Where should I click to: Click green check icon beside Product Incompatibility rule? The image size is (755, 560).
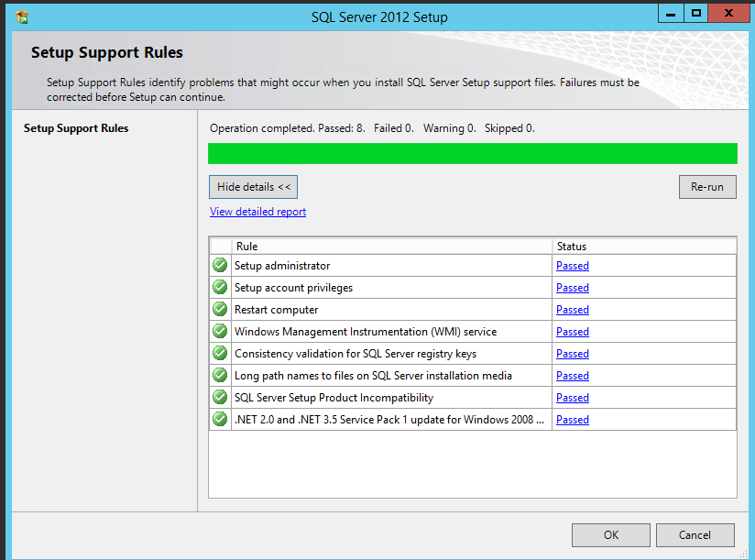220,397
